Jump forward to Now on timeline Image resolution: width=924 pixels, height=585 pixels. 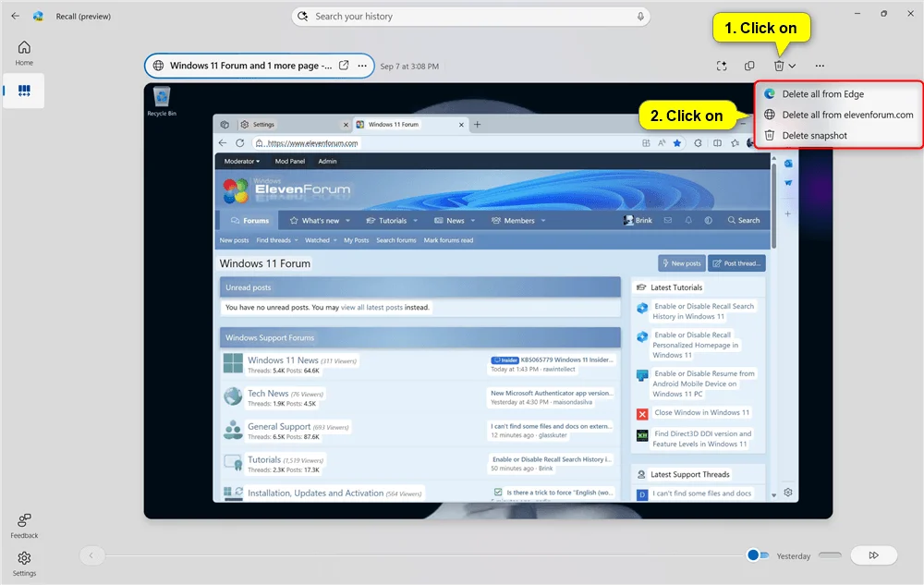(874, 555)
